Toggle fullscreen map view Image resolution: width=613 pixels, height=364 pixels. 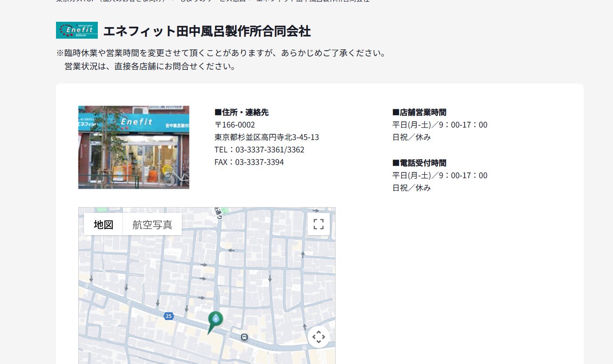pos(318,224)
